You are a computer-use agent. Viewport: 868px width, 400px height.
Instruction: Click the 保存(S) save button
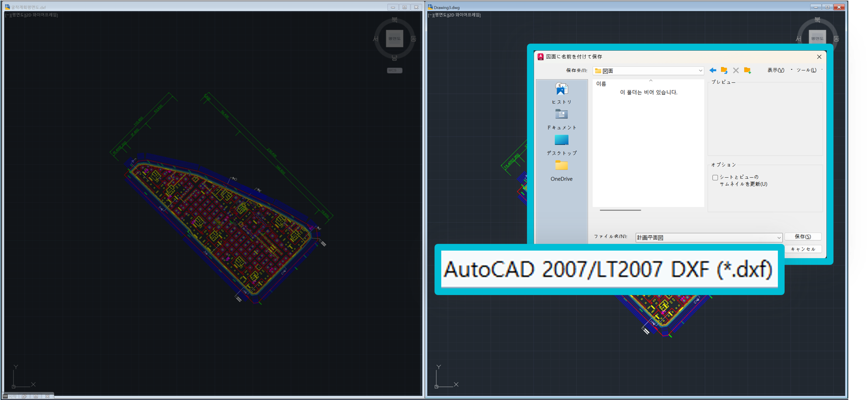803,237
